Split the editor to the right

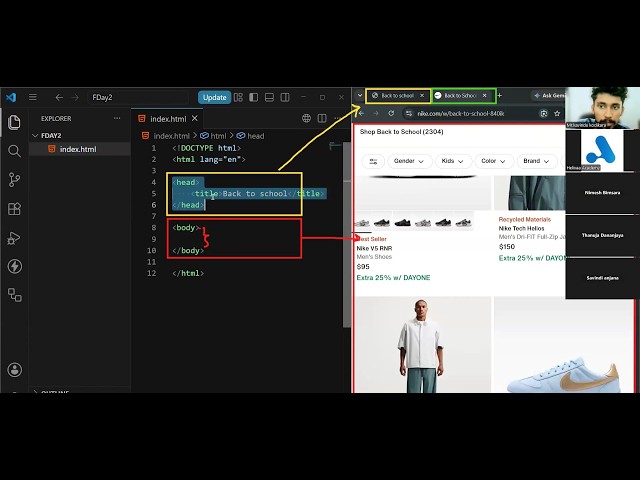(322, 118)
